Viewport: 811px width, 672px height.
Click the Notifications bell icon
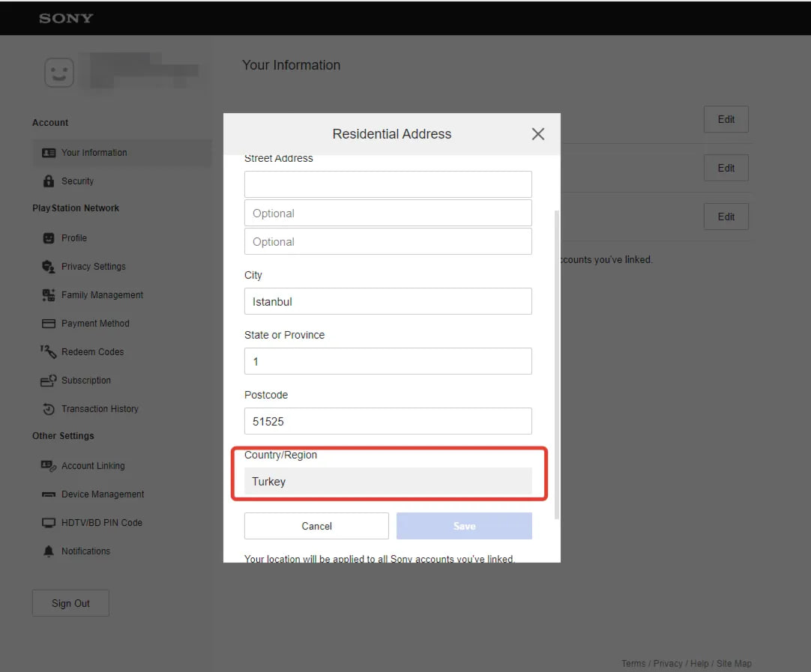pyautogui.click(x=49, y=551)
